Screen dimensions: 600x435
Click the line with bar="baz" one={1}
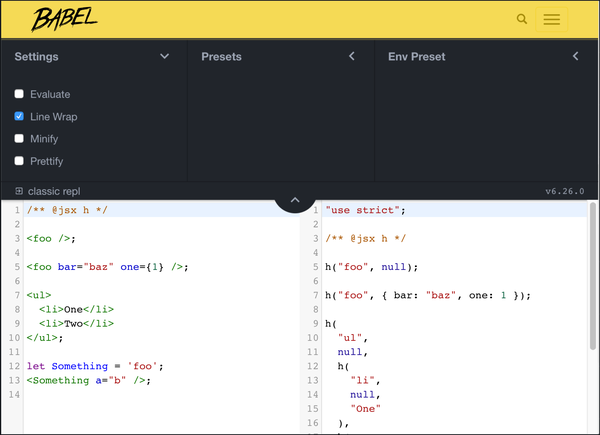tap(108, 267)
